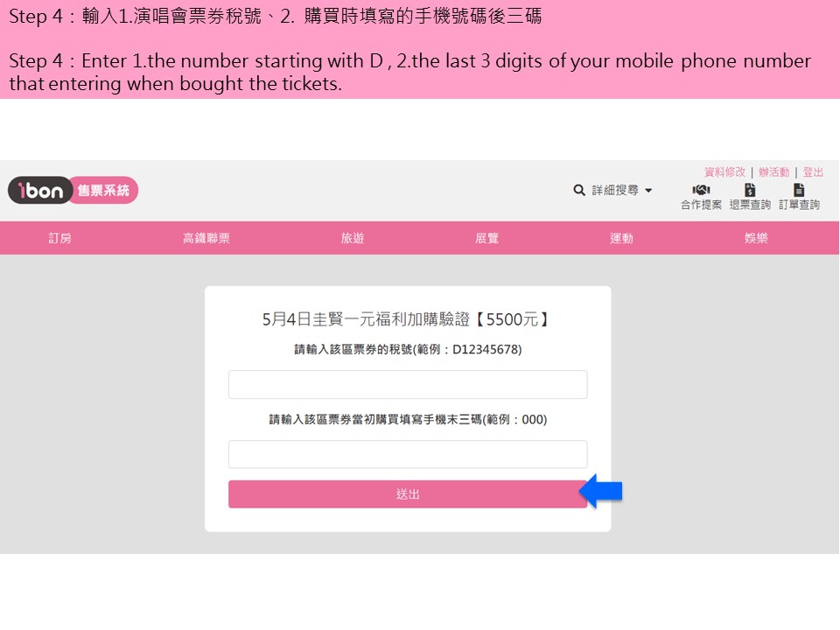
Task: Open the 合作提案 handshake icon
Action: (701, 190)
